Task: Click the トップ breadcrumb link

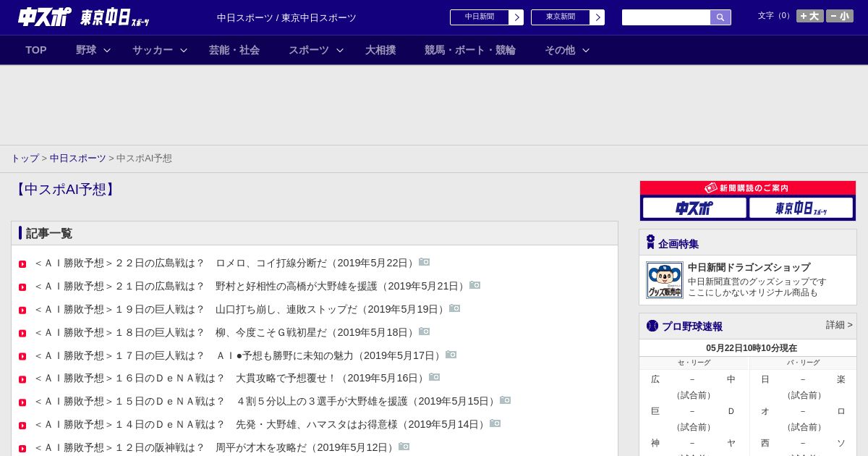Action: (25, 159)
